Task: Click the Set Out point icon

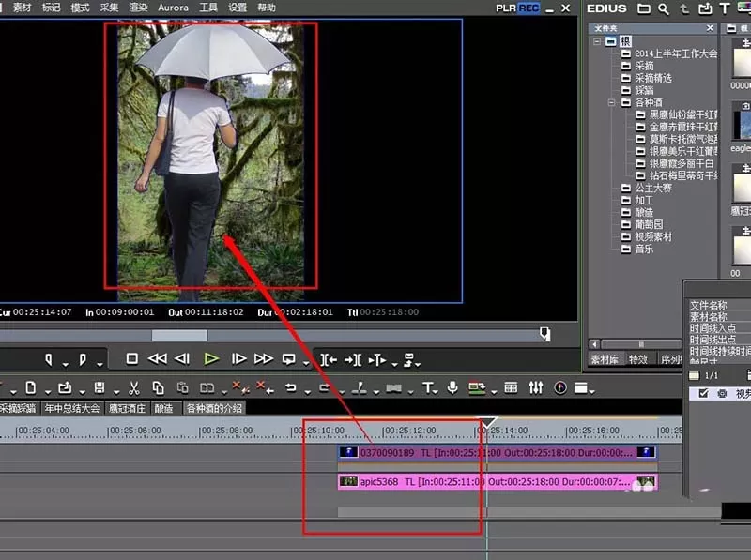Action: point(83,359)
